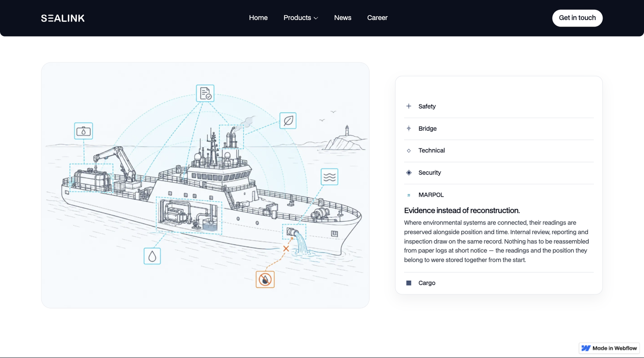Click the water waves icon
The width and height of the screenshot is (644, 358).
(x=330, y=177)
